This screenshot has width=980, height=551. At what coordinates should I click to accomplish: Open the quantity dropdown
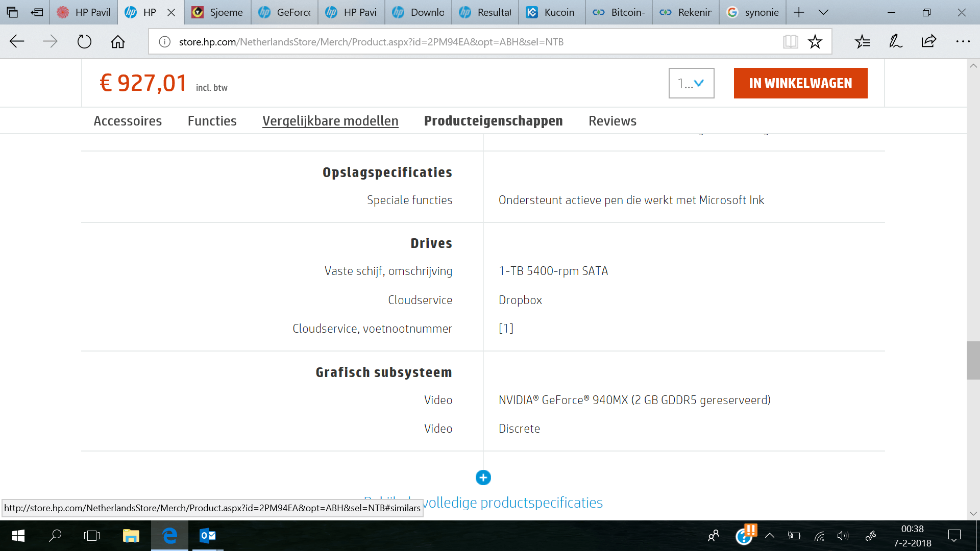coord(691,83)
